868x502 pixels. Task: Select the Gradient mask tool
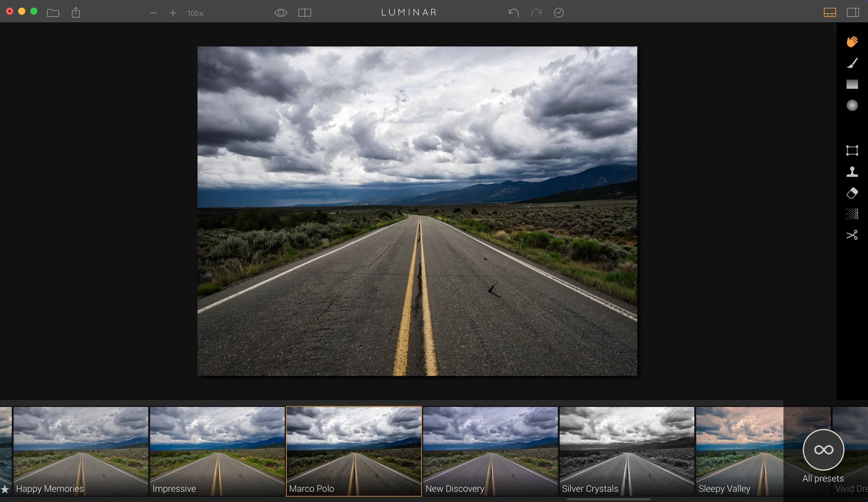(852, 84)
